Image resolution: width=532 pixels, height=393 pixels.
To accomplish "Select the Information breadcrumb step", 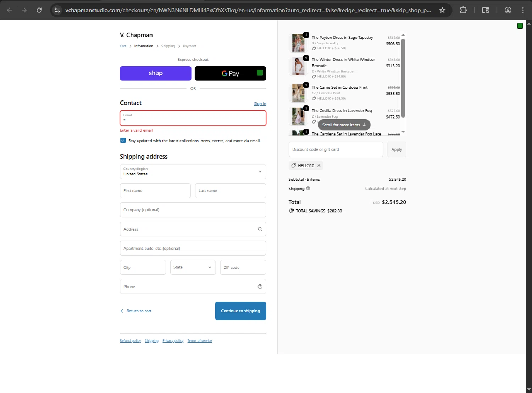I will tap(144, 46).
